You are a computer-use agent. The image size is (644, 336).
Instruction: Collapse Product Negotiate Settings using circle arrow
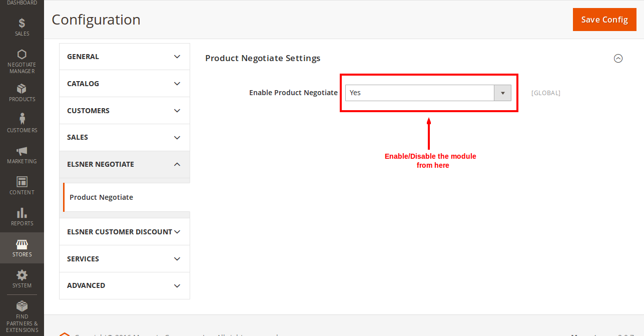click(x=618, y=59)
